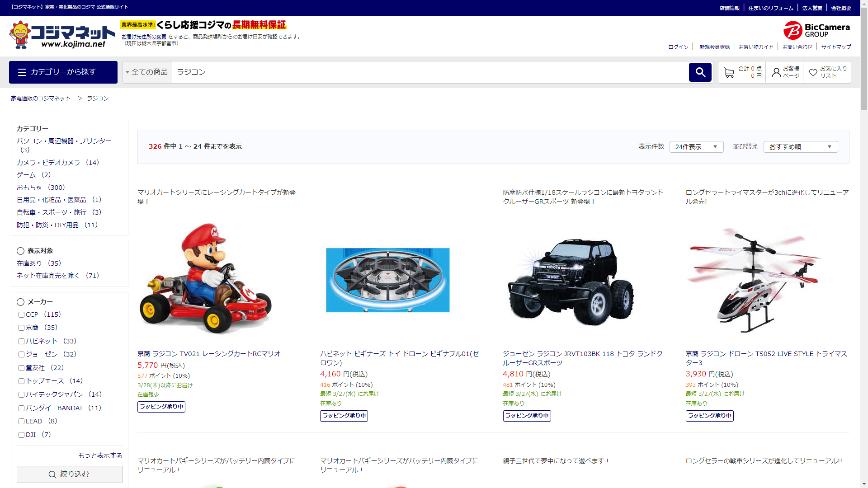The image size is (868, 488).
Task: Open the shopping cart icon
Action: (x=729, y=73)
